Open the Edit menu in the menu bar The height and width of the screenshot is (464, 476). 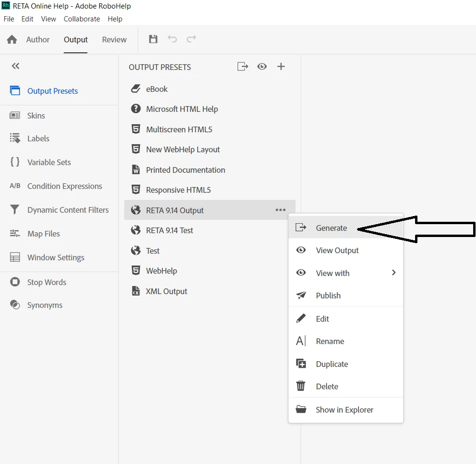pyautogui.click(x=27, y=19)
